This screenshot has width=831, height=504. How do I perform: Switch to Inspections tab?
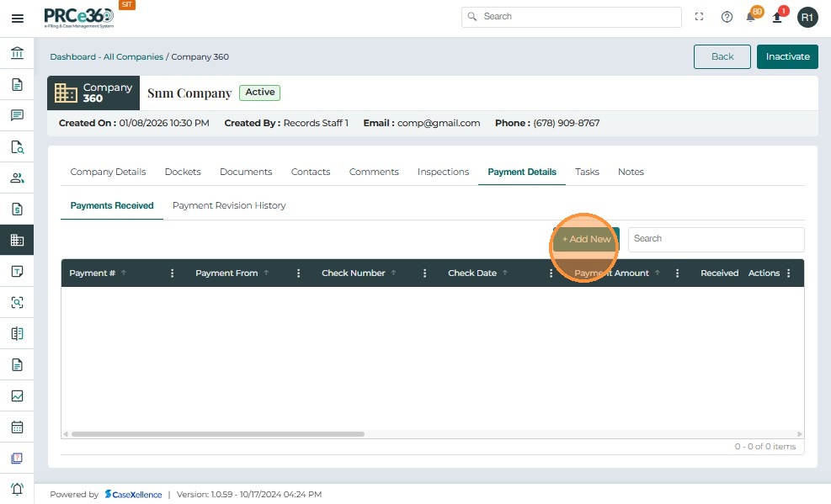point(443,172)
